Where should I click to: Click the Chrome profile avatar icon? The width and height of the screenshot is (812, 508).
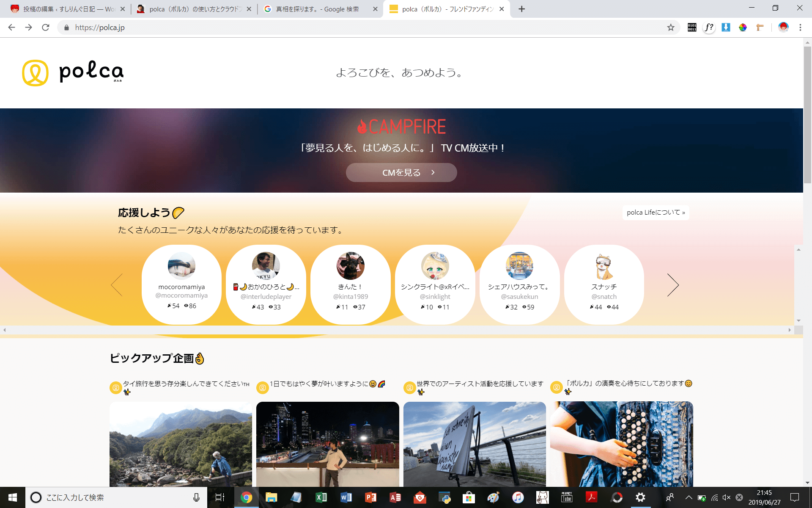(x=783, y=28)
